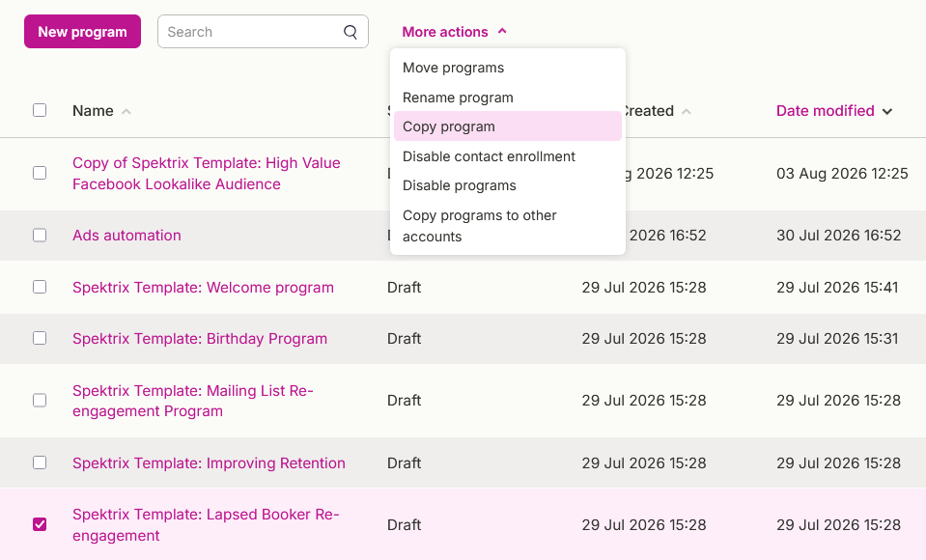Select Copy program menu item

[x=508, y=126]
